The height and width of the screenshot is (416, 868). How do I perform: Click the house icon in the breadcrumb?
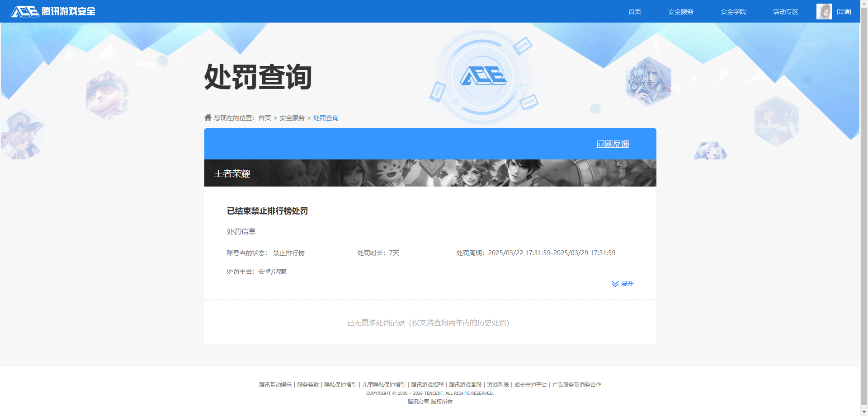pos(208,118)
